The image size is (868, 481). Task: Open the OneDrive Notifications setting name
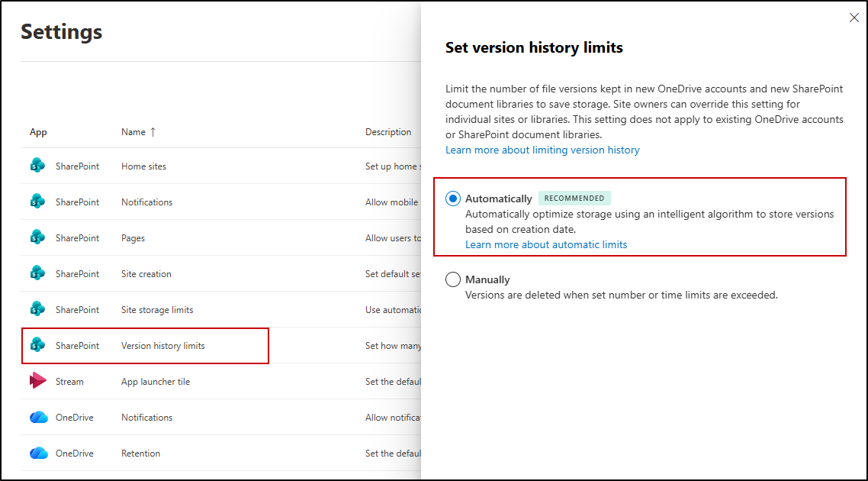pos(146,418)
